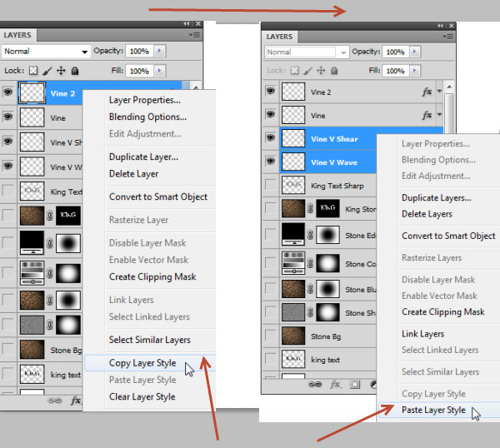Toggle visibility eye of Vine 2 in right panel
The height and width of the screenshot is (448, 500).
[x=270, y=91]
